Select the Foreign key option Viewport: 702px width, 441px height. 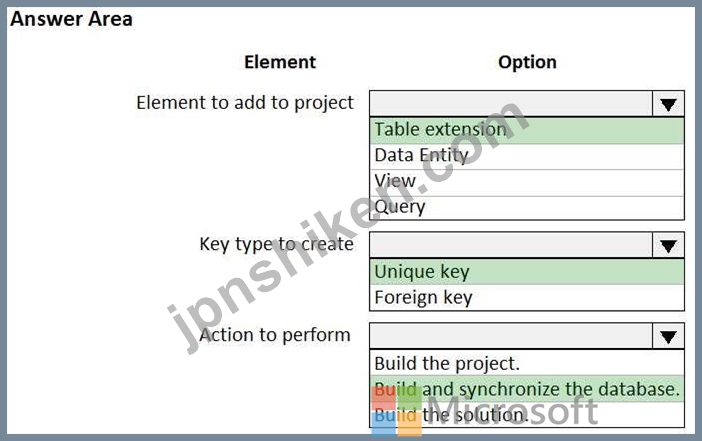coord(527,297)
